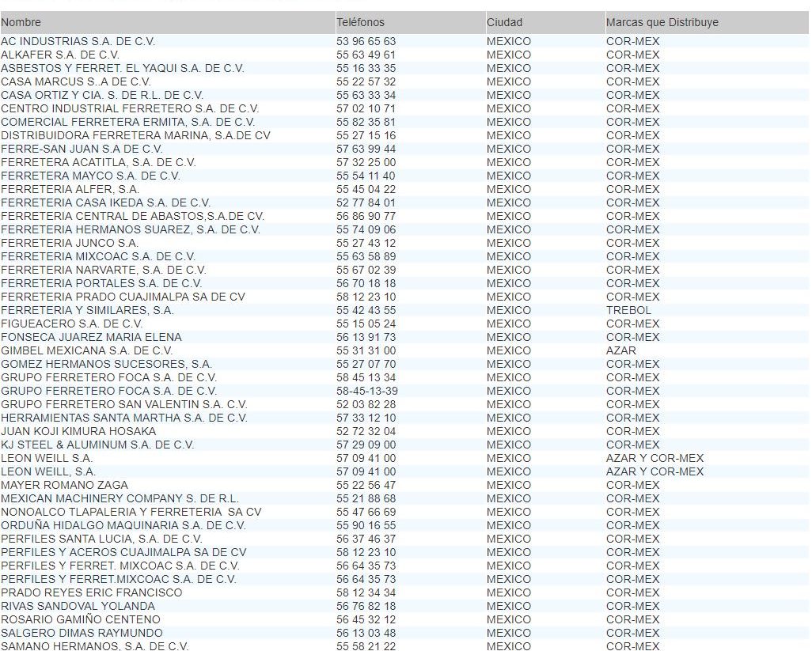The height and width of the screenshot is (651, 812).
Task: Select phone number 58-45-13-39
Action: pyautogui.click(x=366, y=391)
